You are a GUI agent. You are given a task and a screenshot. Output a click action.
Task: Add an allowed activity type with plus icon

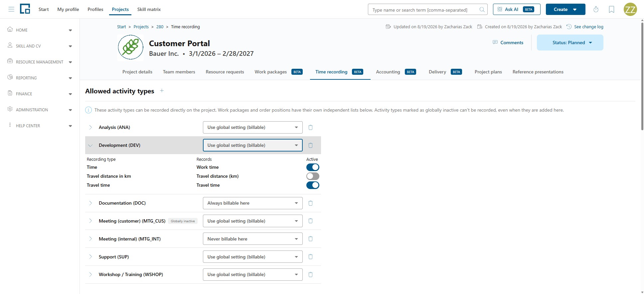[x=162, y=91]
